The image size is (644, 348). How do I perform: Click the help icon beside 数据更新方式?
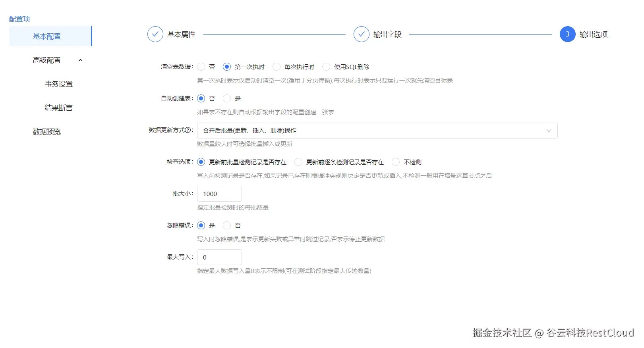click(x=188, y=130)
